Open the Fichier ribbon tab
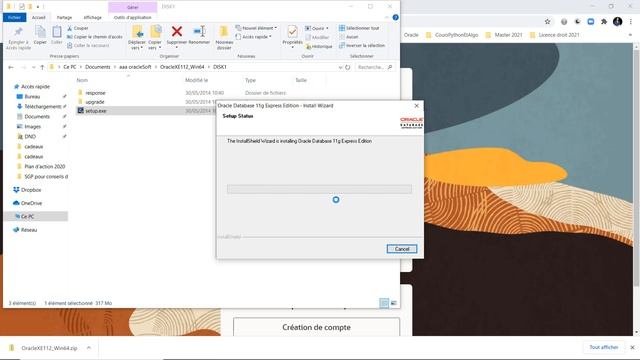The width and height of the screenshot is (640, 360). 14,18
